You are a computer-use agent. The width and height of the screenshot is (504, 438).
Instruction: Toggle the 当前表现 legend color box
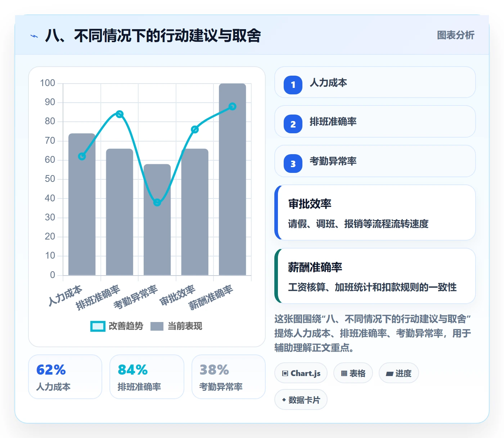coord(157,326)
